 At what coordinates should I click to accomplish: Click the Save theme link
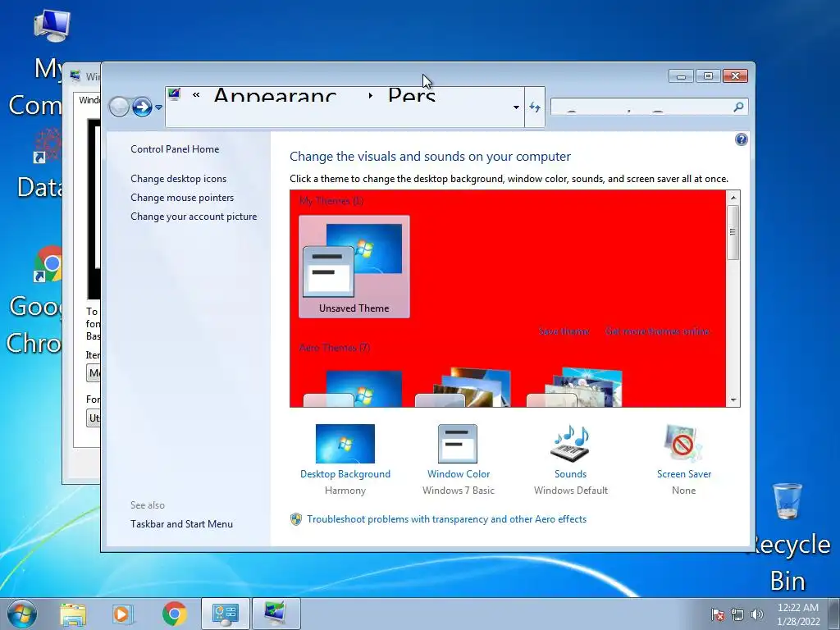tap(564, 331)
